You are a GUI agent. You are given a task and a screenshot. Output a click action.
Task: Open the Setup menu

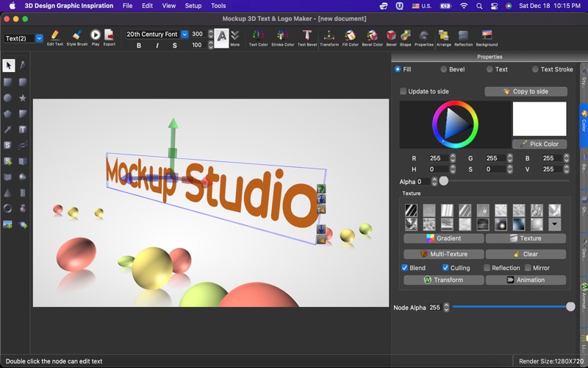193,6
